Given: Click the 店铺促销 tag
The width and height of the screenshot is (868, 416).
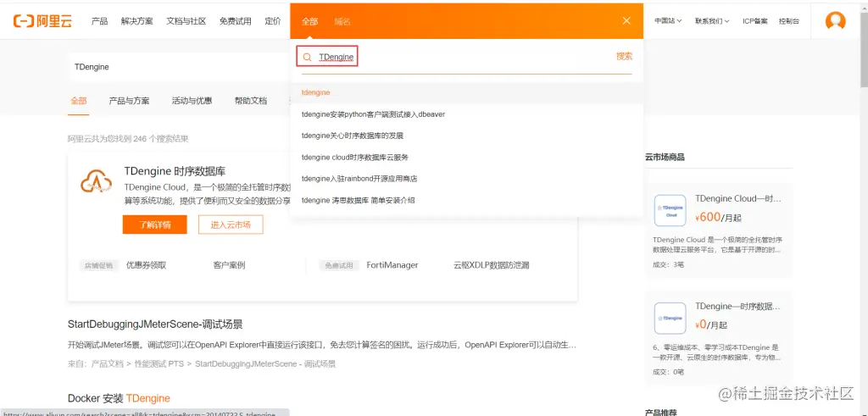Looking at the screenshot, I should click(x=98, y=265).
